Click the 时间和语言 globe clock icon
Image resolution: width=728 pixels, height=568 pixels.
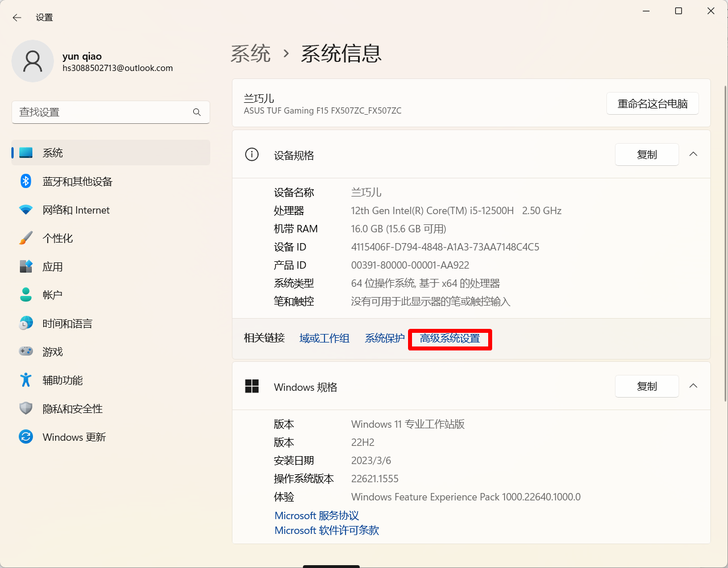pyautogui.click(x=26, y=323)
